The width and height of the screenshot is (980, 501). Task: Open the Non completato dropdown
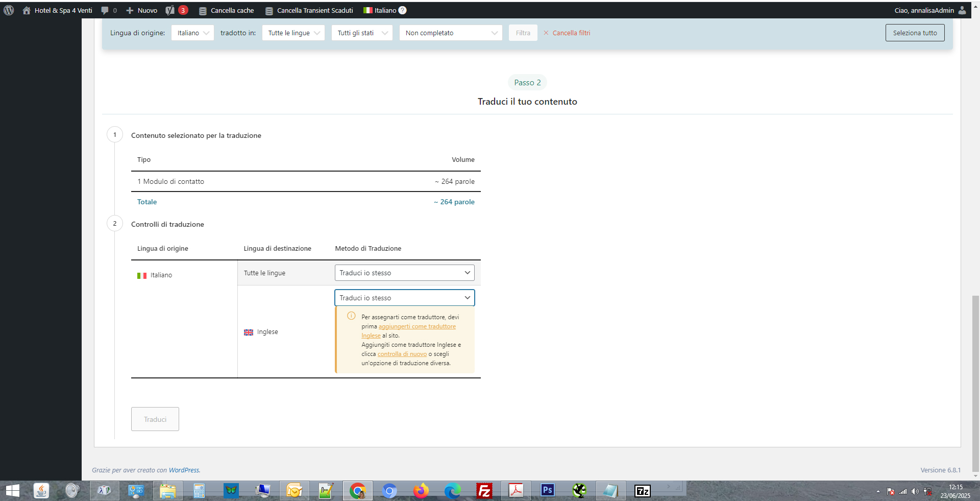(451, 33)
